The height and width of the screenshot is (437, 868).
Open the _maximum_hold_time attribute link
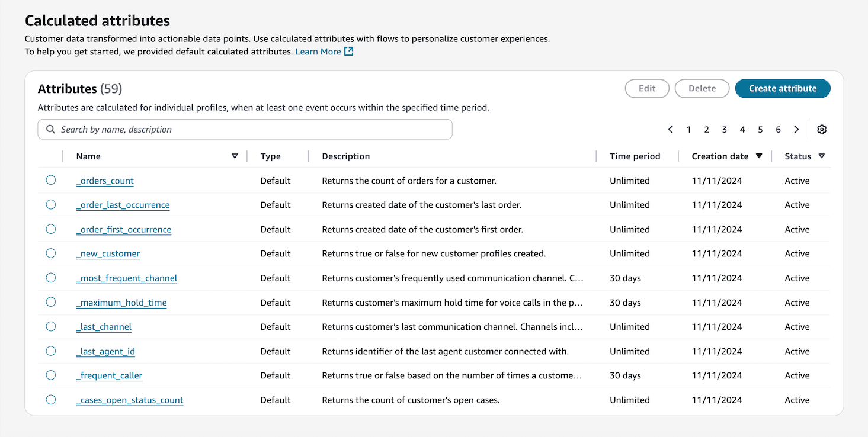tap(121, 302)
